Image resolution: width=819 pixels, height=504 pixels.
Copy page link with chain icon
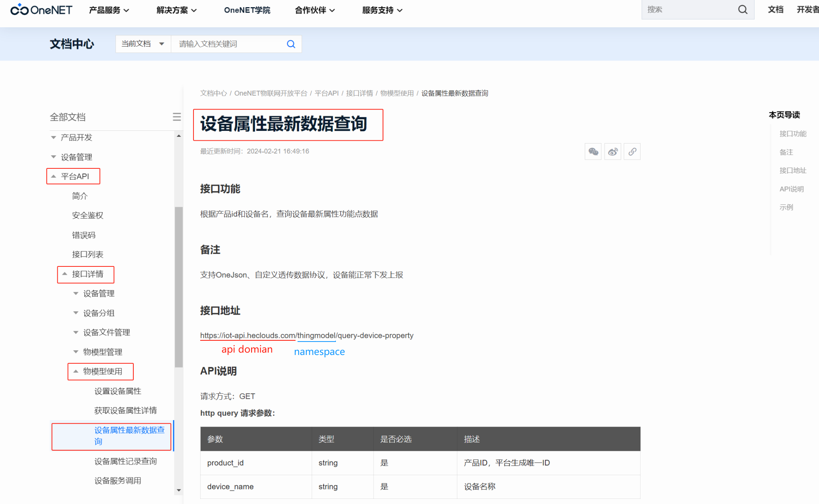[x=632, y=151]
